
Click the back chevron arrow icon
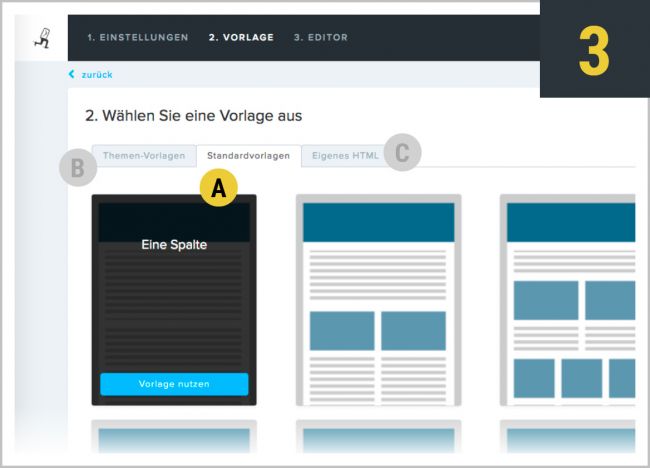pyautogui.click(x=72, y=74)
